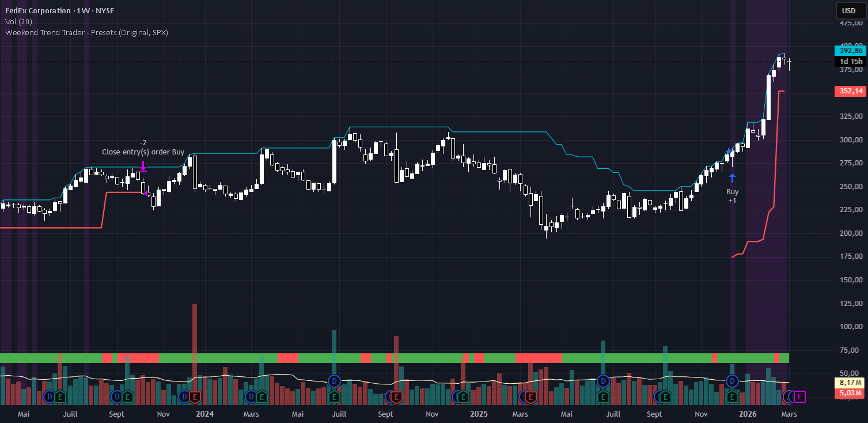Click the 2025 label on time axis
The image size is (868, 423).
(479, 414)
